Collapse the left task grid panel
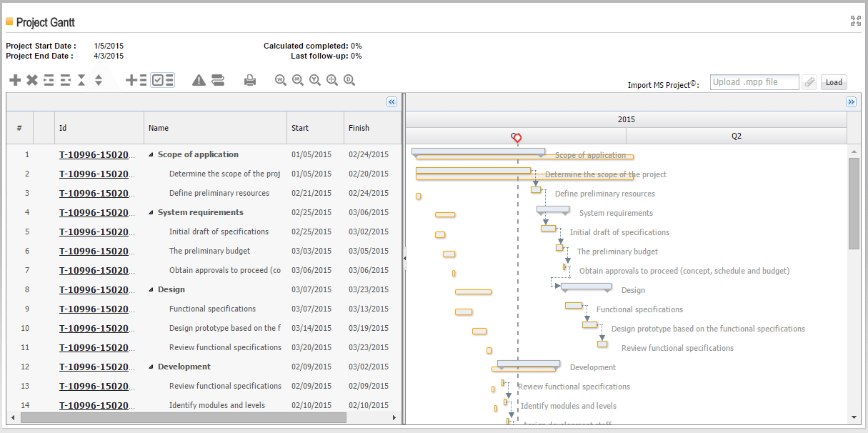 [x=391, y=101]
